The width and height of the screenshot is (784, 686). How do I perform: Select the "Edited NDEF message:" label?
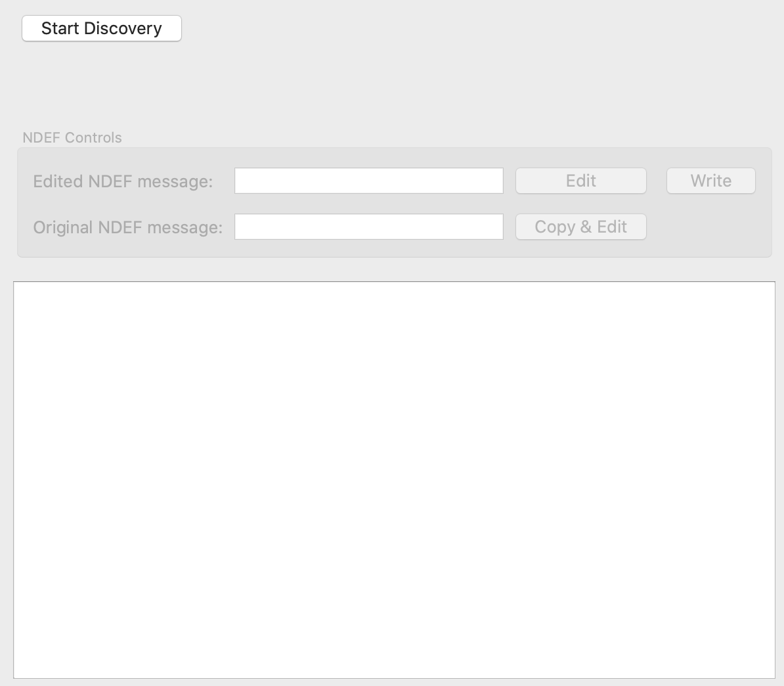123,181
